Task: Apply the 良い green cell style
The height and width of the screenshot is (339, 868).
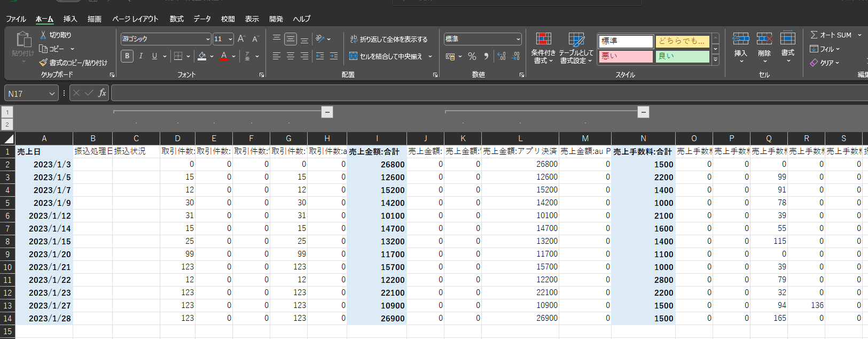Action: [x=682, y=56]
